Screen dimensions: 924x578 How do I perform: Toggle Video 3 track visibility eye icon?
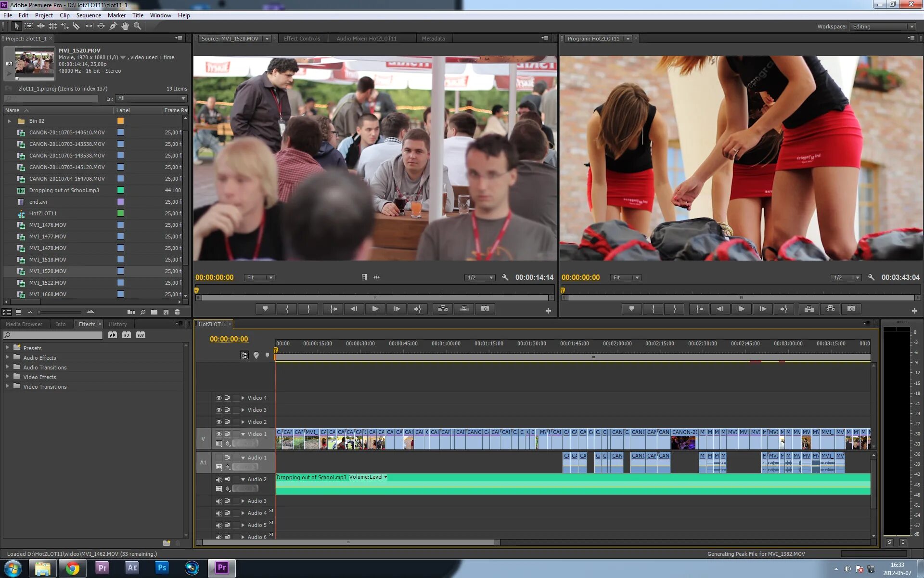click(x=218, y=409)
